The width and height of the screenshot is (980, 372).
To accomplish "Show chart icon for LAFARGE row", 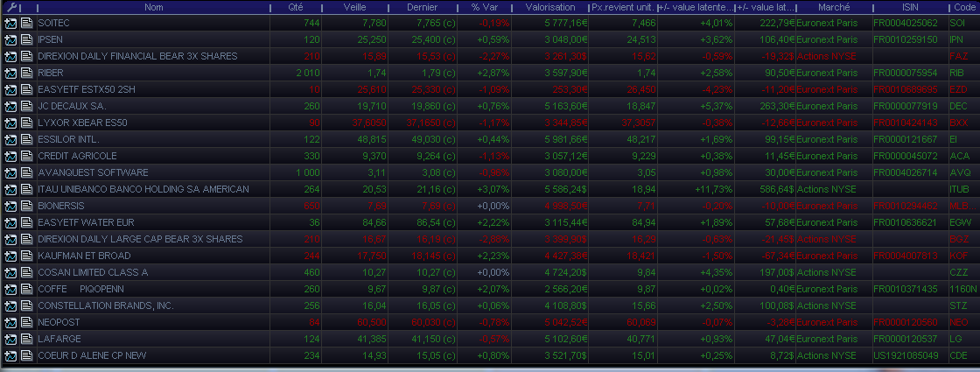I will pyautogui.click(x=10, y=339).
